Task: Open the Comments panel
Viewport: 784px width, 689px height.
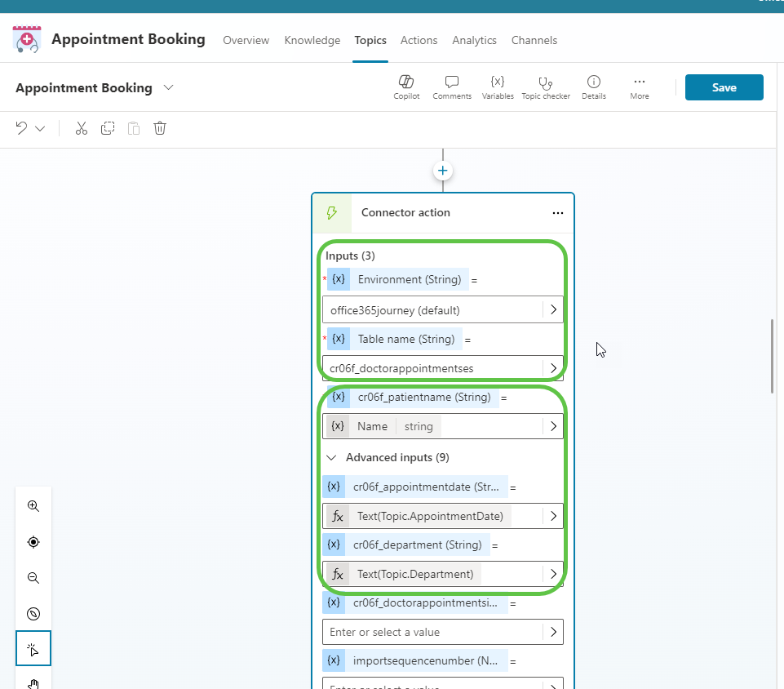Action: [451, 87]
